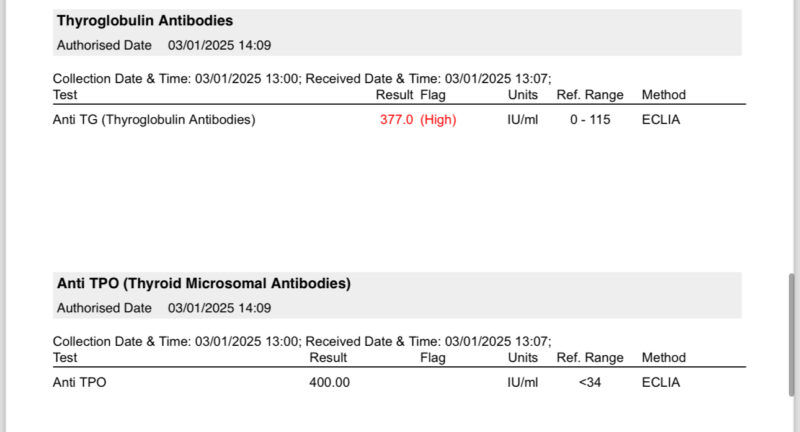The image size is (800, 432).
Task: Click the Units column header in the first table
Action: 523,95
